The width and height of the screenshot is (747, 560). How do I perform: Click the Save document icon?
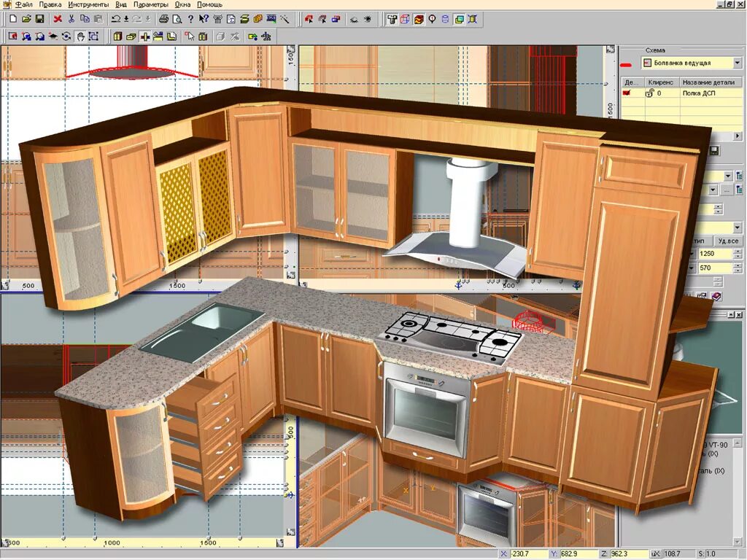[x=39, y=20]
